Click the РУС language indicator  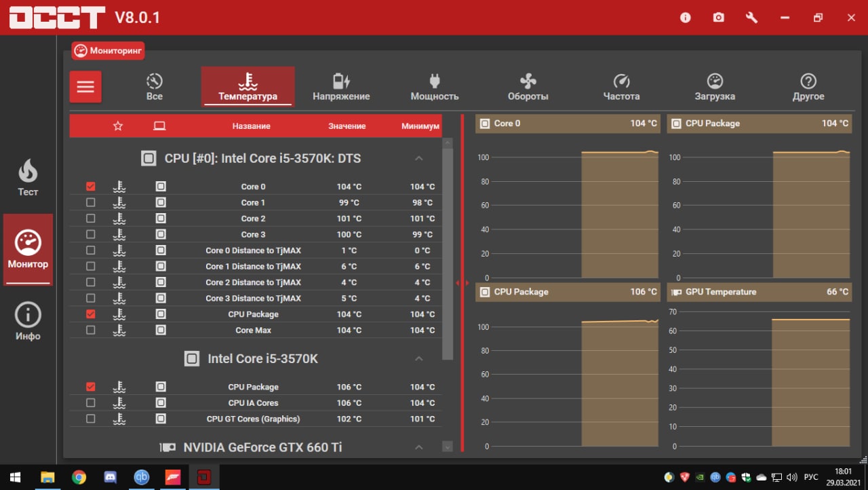click(x=811, y=477)
